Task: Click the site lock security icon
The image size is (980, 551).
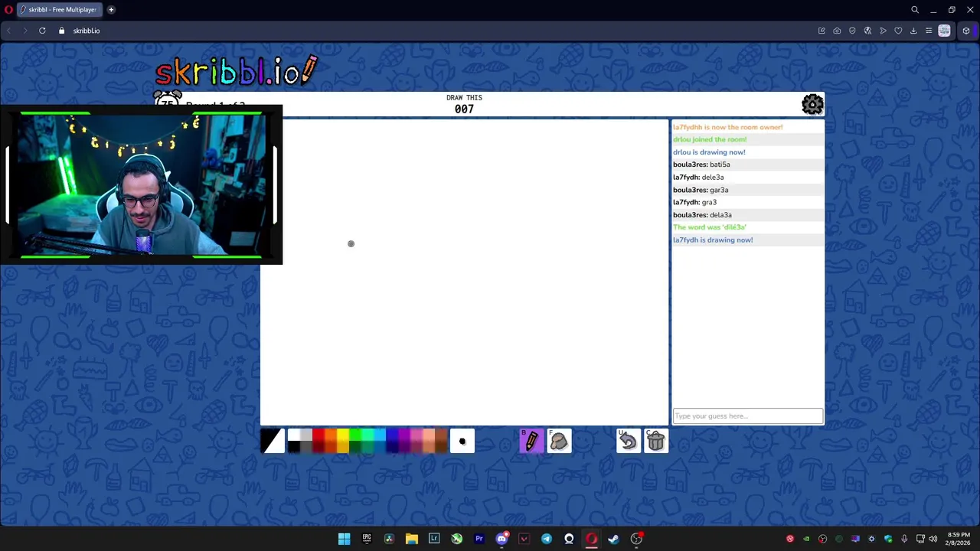Action: [x=62, y=31]
